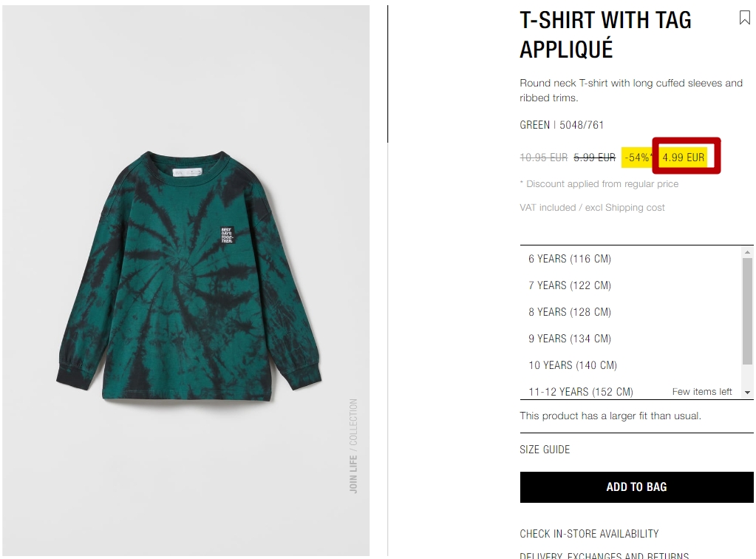Image resolution: width=756 pixels, height=559 pixels.
Task: Click the Few items left notice
Action: point(702,392)
